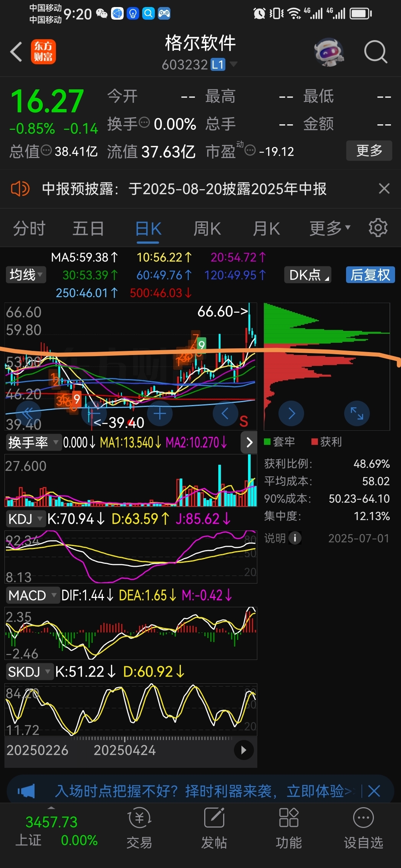
Task: Tap the 市盈 info face icon
Action: point(250,150)
